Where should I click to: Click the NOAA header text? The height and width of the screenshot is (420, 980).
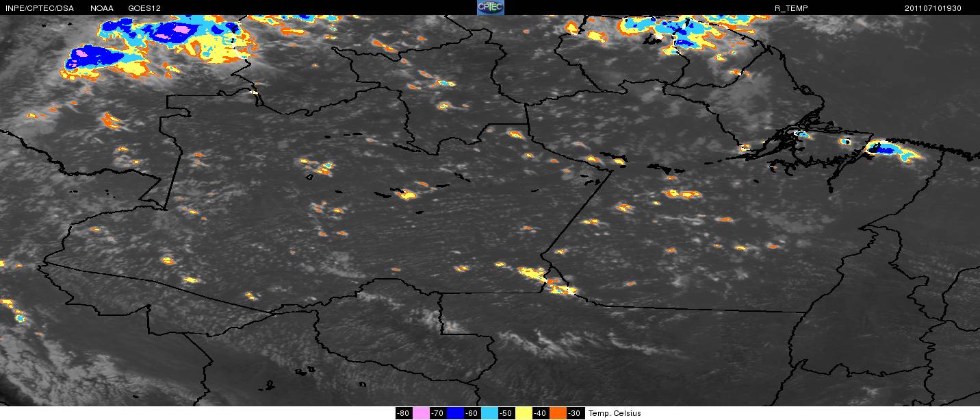pyautogui.click(x=102, y=8)
